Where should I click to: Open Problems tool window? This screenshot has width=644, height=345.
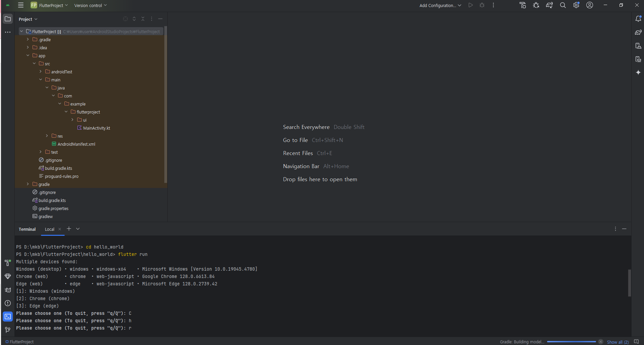[8, 303]
